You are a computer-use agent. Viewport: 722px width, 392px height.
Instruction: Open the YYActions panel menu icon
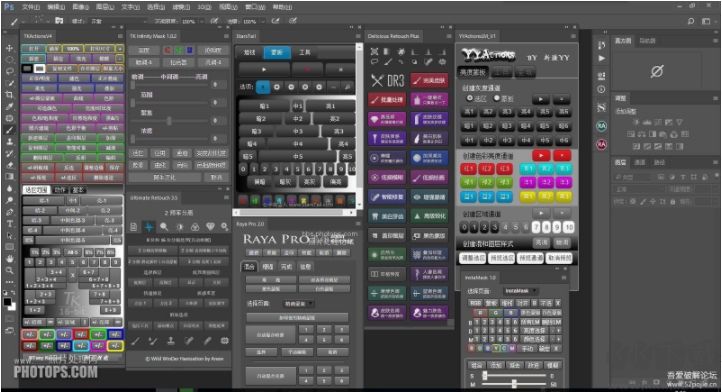tap(573, 36)
